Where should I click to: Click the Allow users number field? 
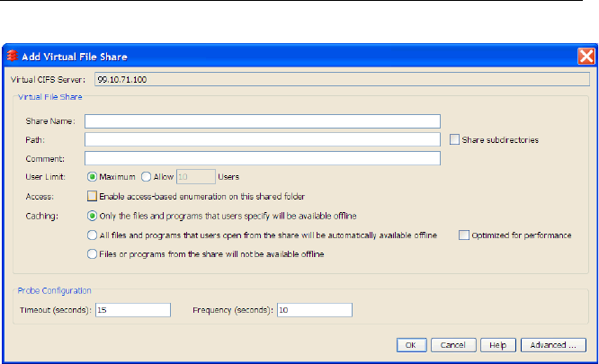tap(195, 177)
